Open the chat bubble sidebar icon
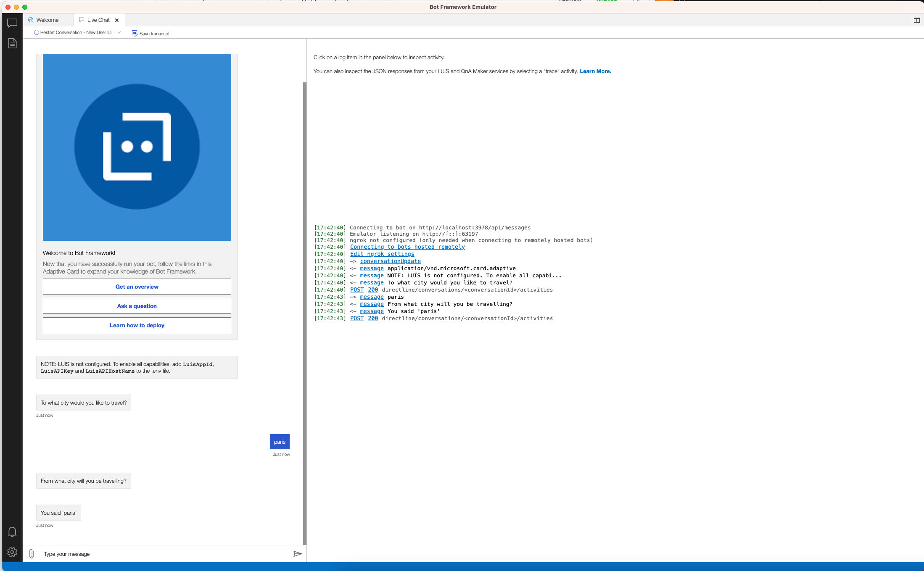 pyautogui.click(x=12, y=23)
